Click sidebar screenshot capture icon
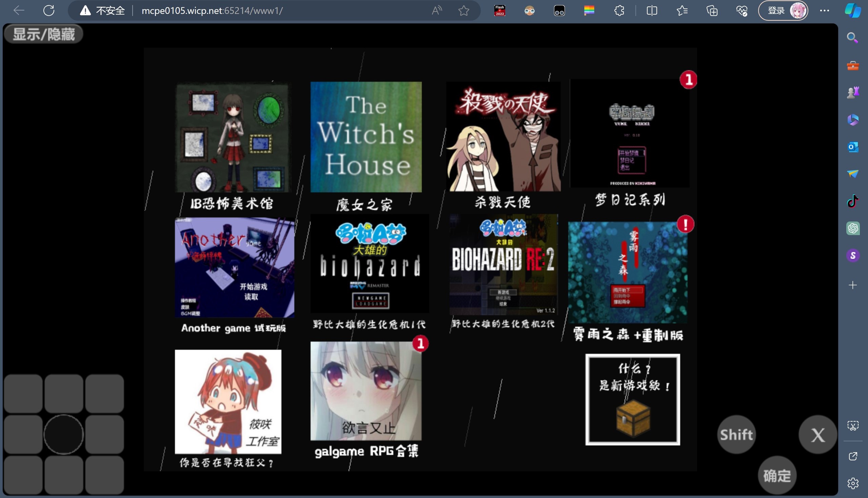 [853, 425]
